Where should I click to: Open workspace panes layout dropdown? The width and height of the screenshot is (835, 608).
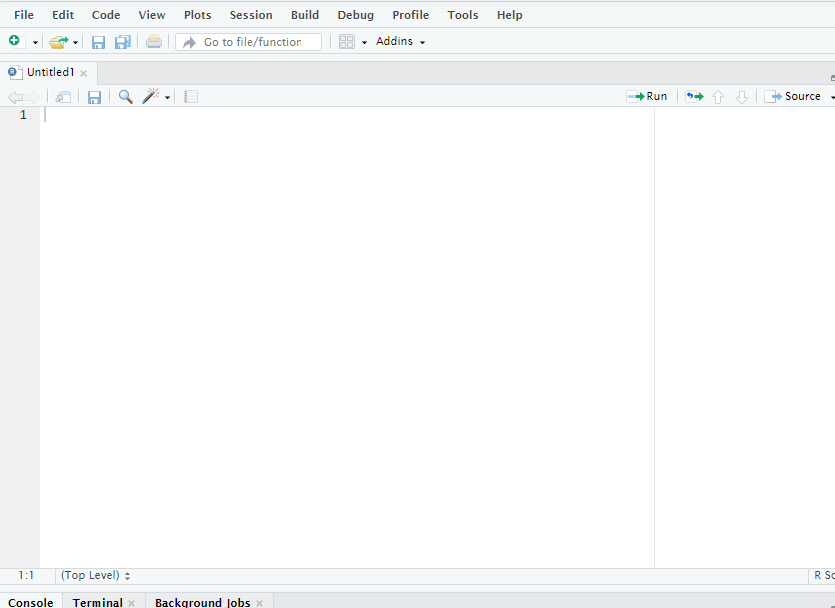click(x=353, y=42)
